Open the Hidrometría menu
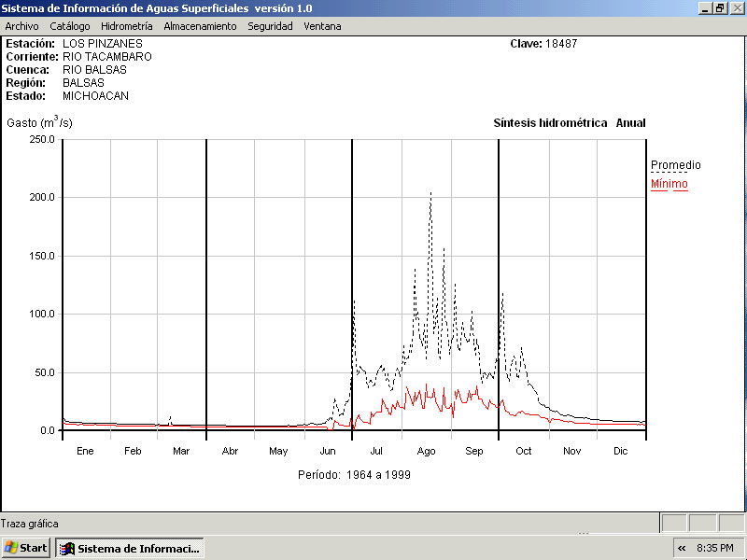 pos(126,26)
